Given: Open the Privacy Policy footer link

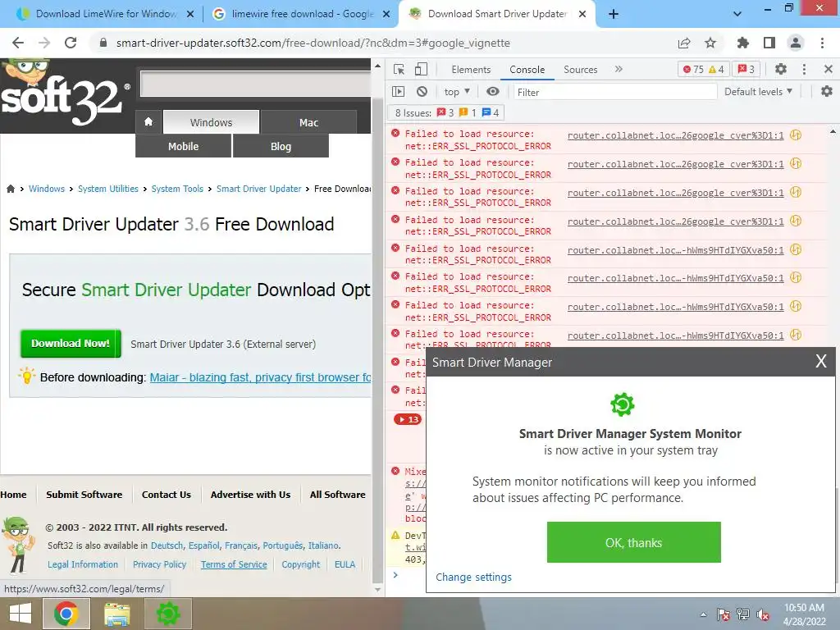Looking at the screenshot, I should coord(160,564).
